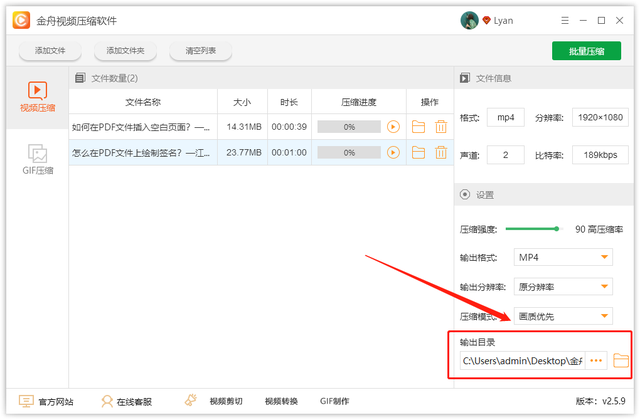The image size is (640, 420).
Task: Click the 添加文件 button
Action: pyautogui.click(x=50, y=51)
